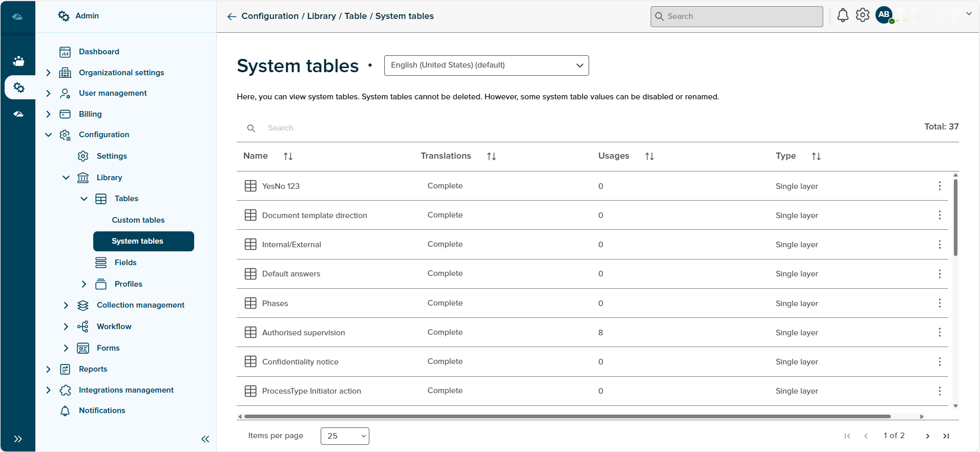Open Custom tables in sidebar
The image size is (980, 452).
click(138, 220)
